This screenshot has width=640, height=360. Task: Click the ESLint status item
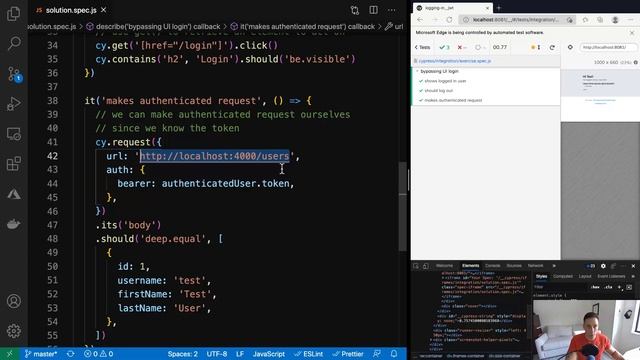tap(309, 354)
